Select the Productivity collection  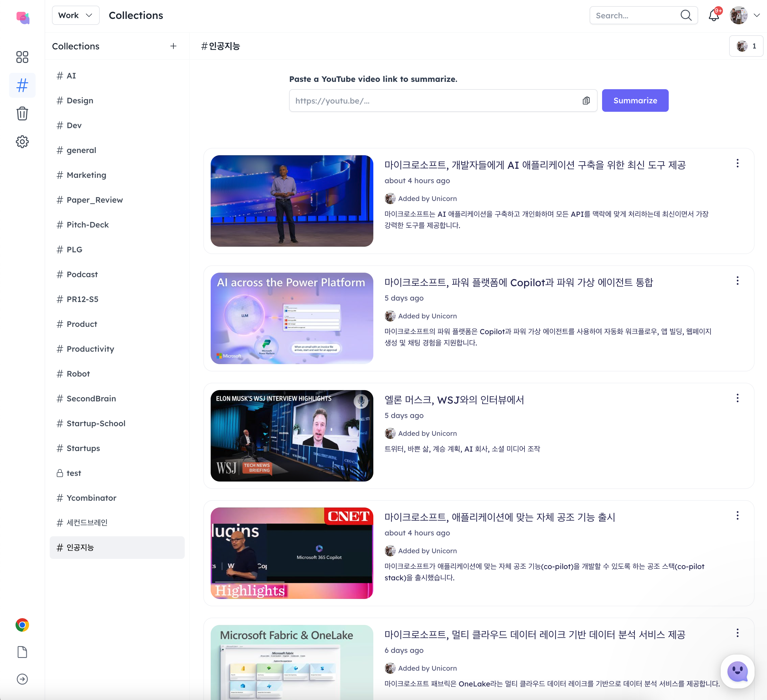[117, 349]
